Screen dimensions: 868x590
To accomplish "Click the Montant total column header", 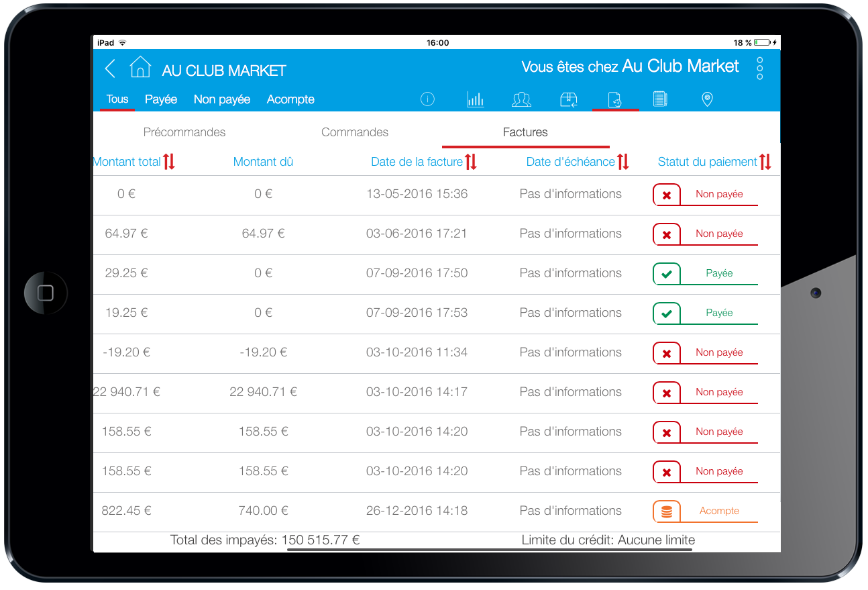I will [x=127, y=162].
